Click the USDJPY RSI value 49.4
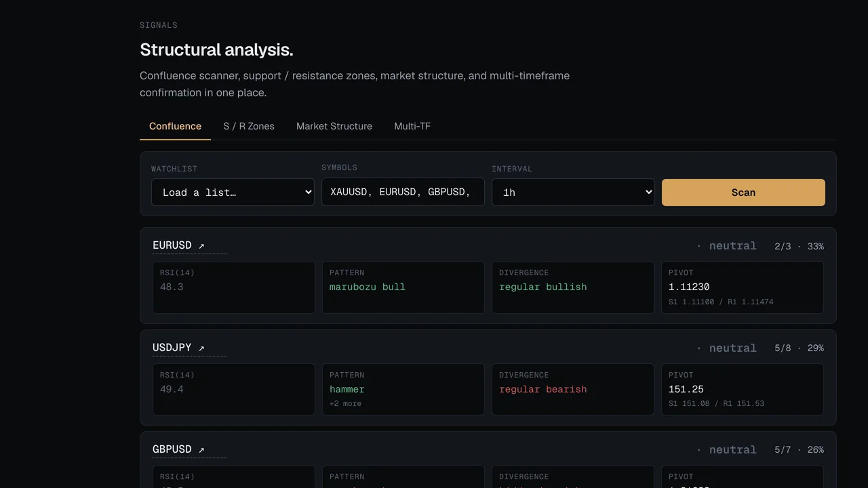The height and width of the screenshot is (488, 868). (x=172, y=390)
